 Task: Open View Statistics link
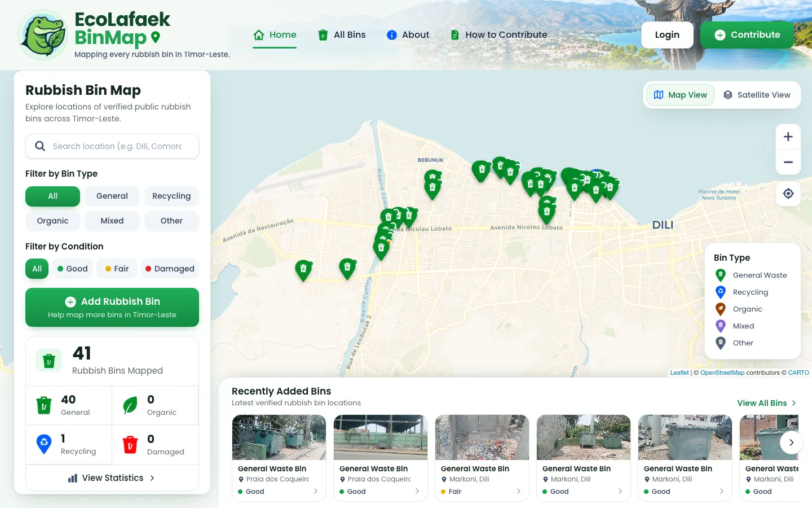tap(112, 478)
